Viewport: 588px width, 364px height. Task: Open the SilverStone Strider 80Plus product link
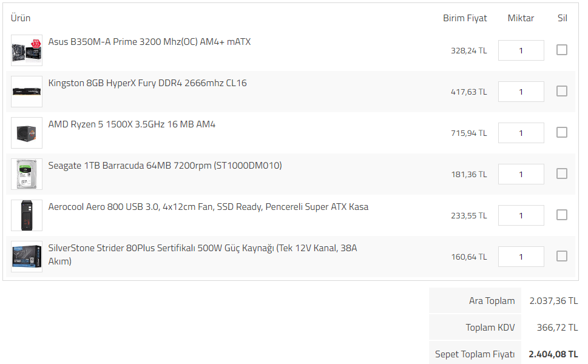(x=203, y=254)
